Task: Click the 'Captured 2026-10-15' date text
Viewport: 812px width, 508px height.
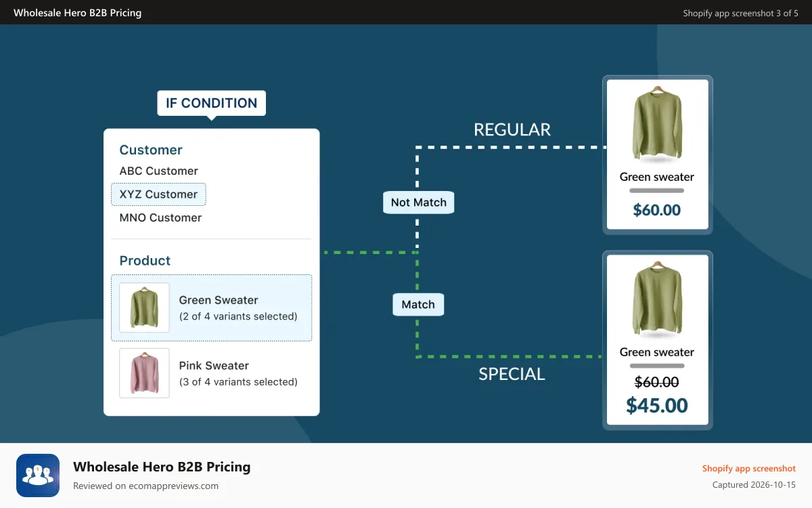Action: coord(754,485)
